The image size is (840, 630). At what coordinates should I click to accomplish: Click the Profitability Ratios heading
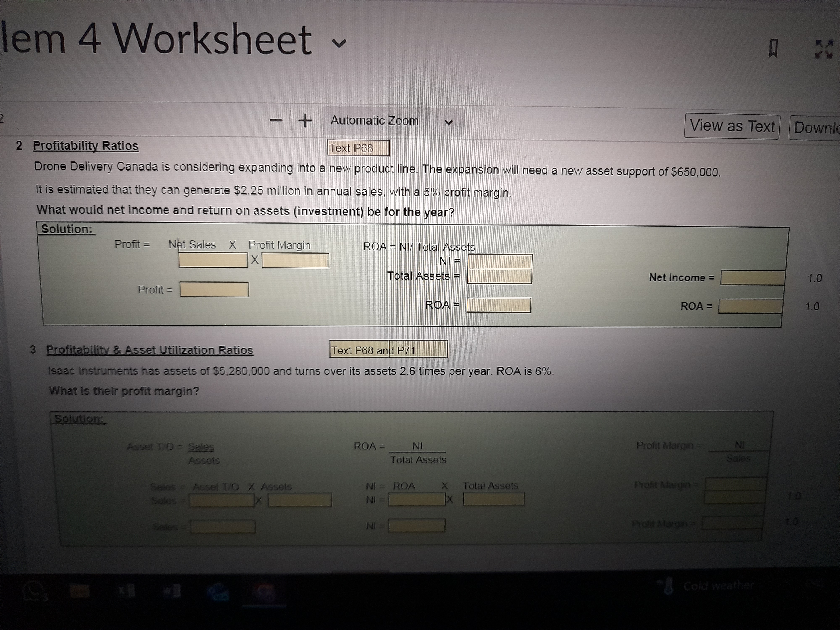coord(86,146)
